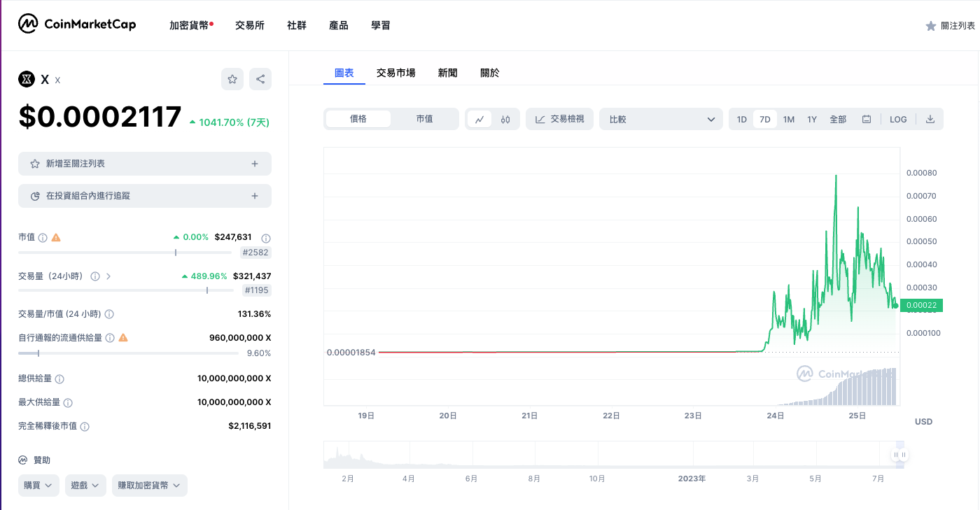Click the 贊助 logo icon
The width and height of the screenshot is (980, 510).
point(23,460)
